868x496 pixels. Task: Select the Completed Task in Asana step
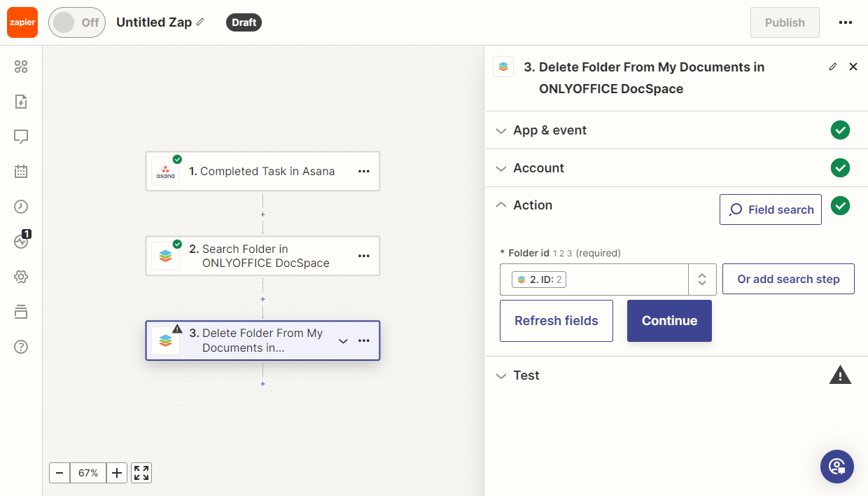[262, 171]
